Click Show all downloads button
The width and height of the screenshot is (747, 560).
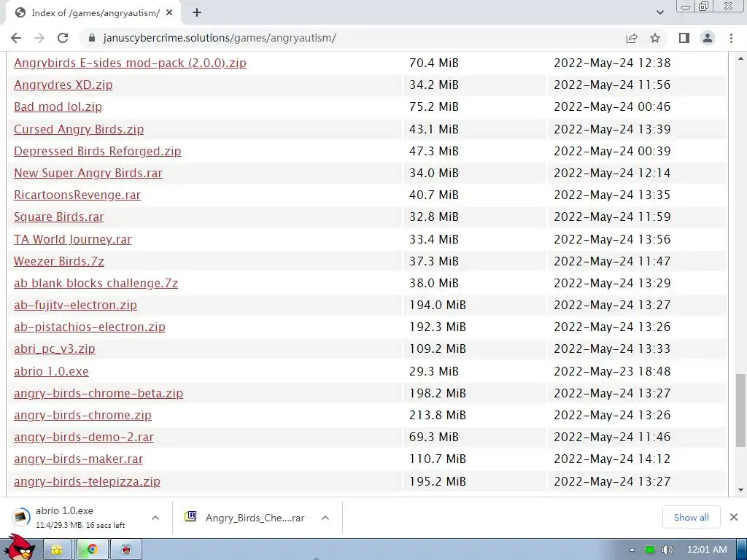pos(692,517)
